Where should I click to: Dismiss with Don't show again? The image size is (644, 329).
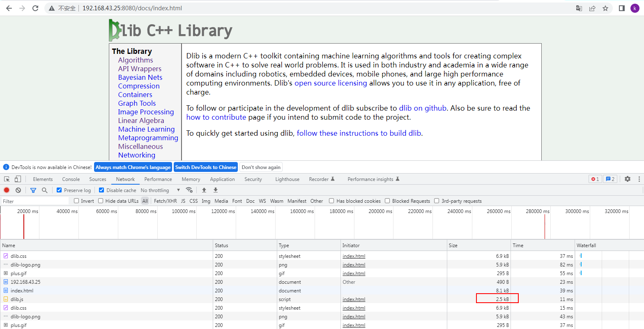click(261, 167)
